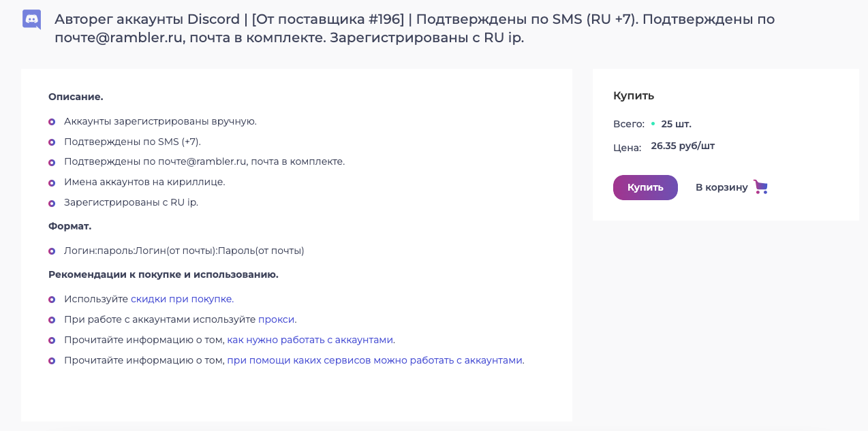Screen dimensions: 868x431
Task: Click the Цена: label
Action: point(627,148)
